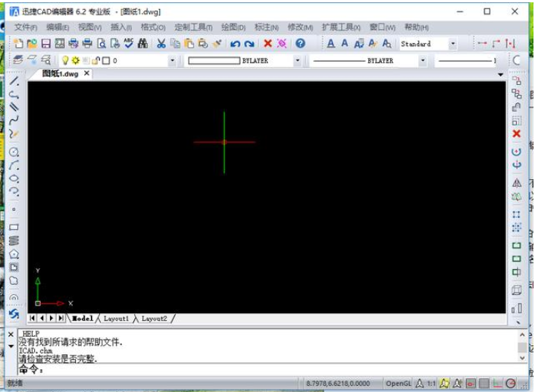This screenshot has width=535, height=392.
Task: Open the 视图 View menu
Action: [89, 27]
